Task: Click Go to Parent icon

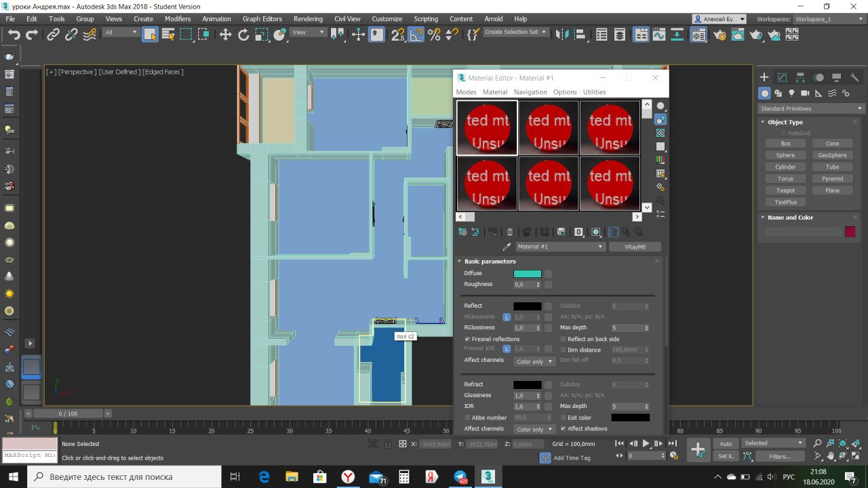Action: 626,232
